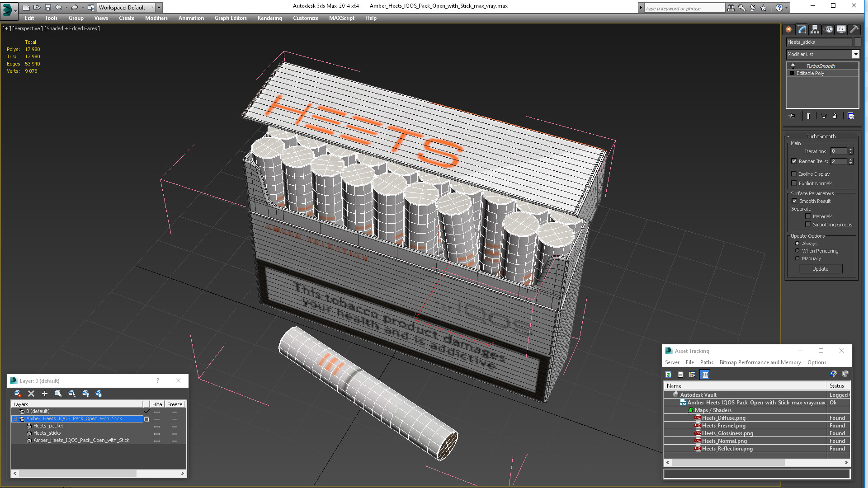The width and height of the screenshot is (868, 488).
Task: Open the Display command panel tab
Action: (x=841, y=29)
